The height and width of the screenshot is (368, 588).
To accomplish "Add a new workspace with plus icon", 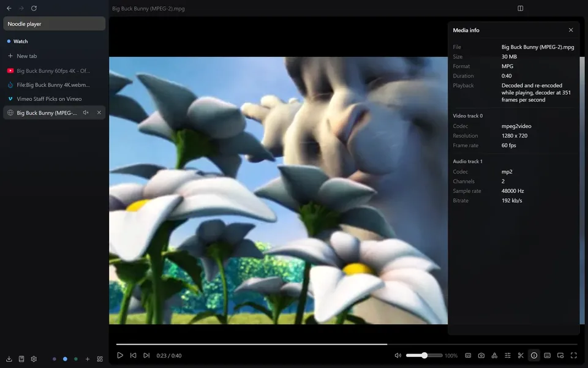I will point(88,359).
